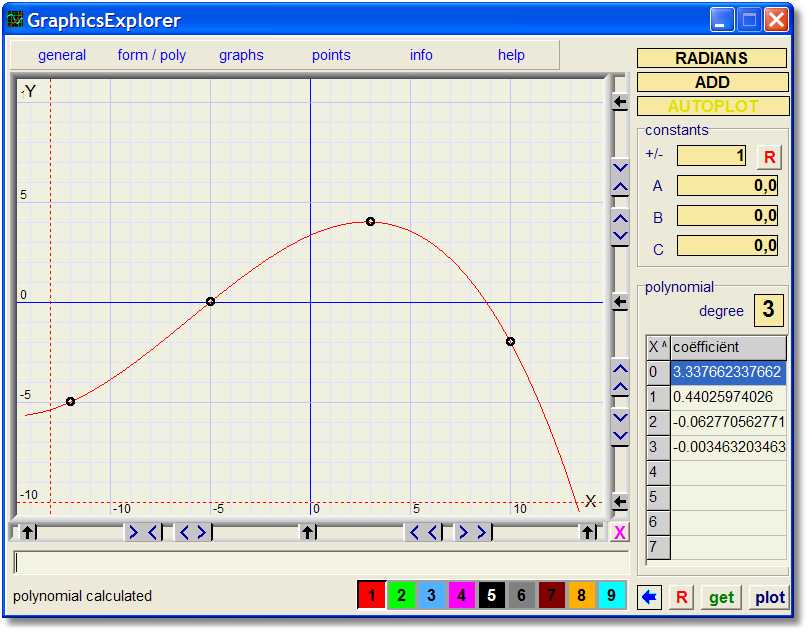This screenshot has width=808, height=632.
Task: Click the curve point at y=-5 near x=-12
Action: point(71,402)
